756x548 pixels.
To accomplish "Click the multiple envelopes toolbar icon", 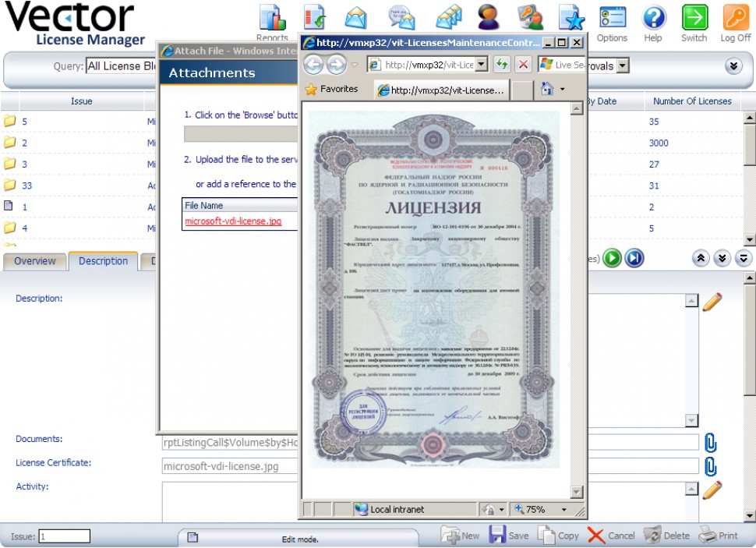I will point(448,17).
